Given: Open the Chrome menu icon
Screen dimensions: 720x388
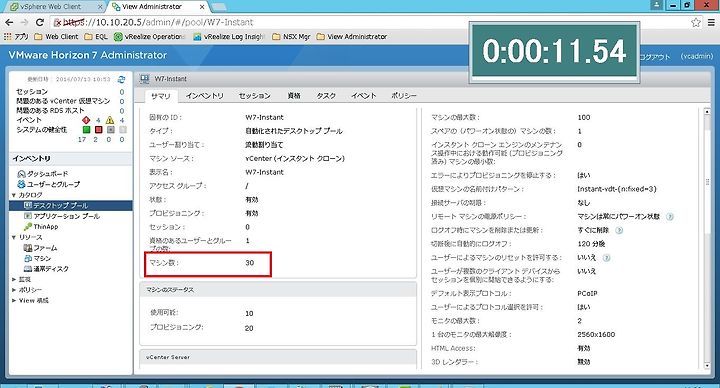Looking at the screenshot, I should (711, 22).
